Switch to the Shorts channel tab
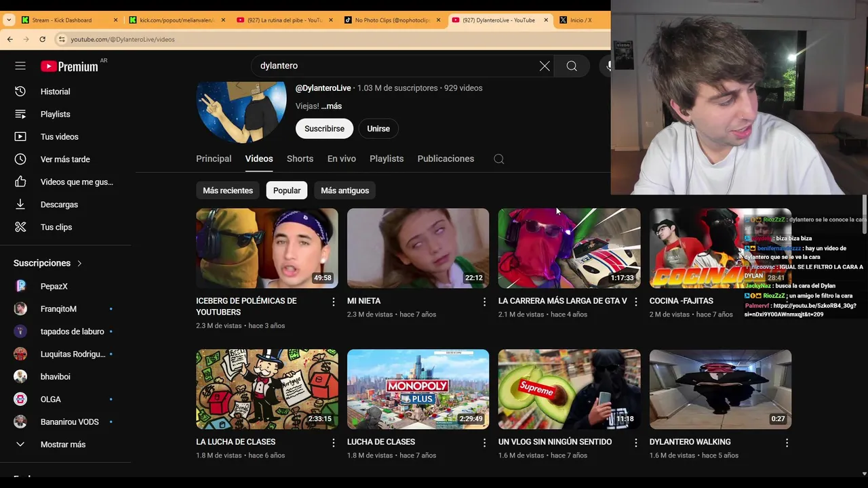The height and width of the screenshot is (488, 868). [300, 159]
